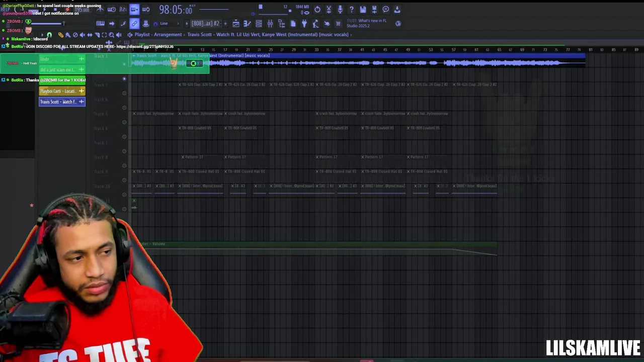Open the help question mark icon
Image resolution: width=644 pixels, height=362 pixels.
point(351,10)
